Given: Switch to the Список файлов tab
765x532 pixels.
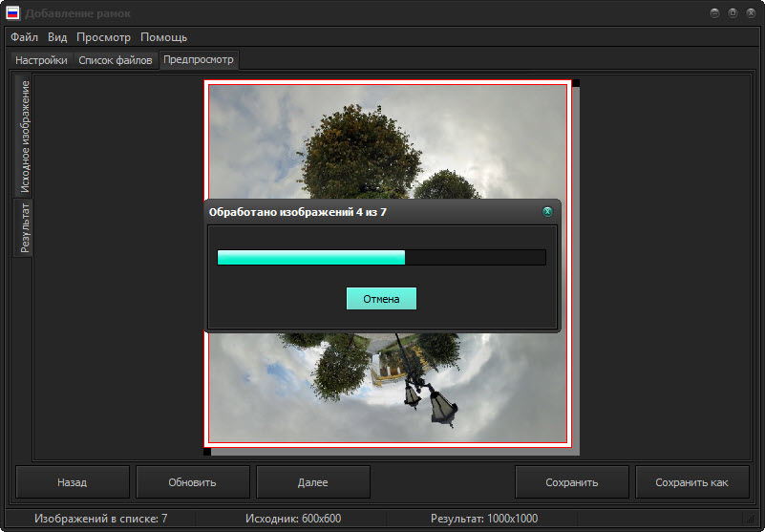Looking at the screenshot, I should point(116,60).
